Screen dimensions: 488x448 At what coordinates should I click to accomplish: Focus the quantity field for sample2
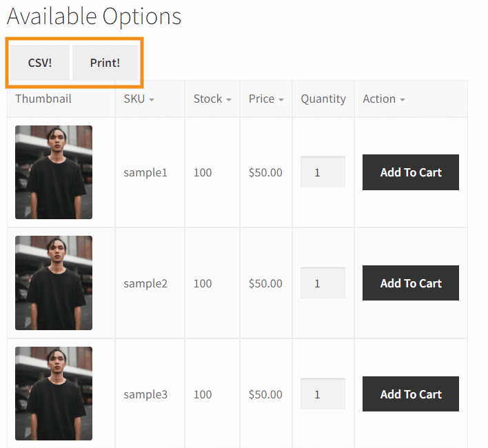(x=323, y=283)
